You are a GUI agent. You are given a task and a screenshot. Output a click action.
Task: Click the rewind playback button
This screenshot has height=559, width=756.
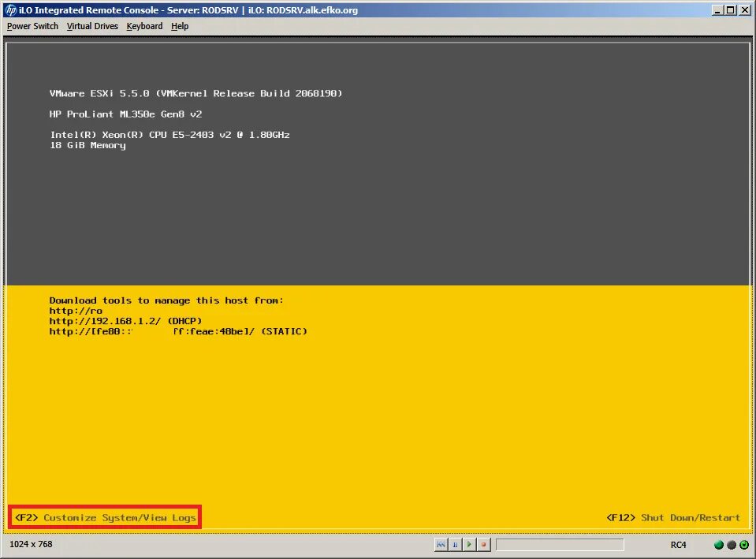441,545
